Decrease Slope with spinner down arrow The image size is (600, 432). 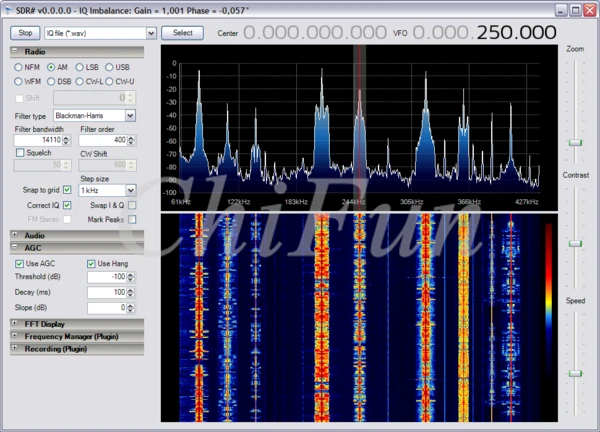point(131,310)
